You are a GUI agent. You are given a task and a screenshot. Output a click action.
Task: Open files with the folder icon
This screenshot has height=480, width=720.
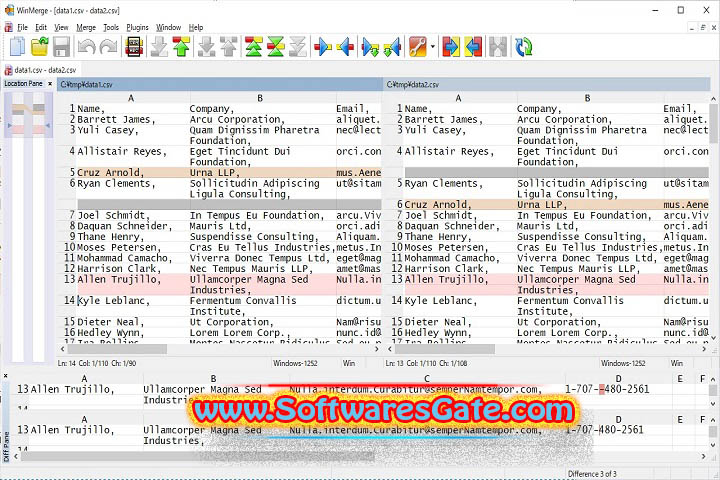click(x=40, y=47)
